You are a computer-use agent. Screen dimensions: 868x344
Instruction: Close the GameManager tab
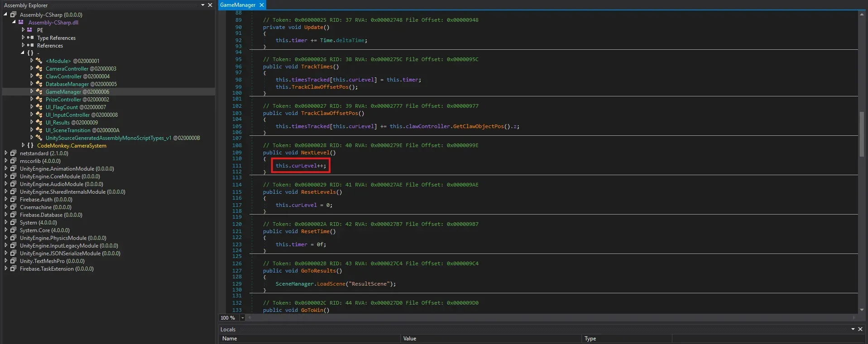(262, 5)
